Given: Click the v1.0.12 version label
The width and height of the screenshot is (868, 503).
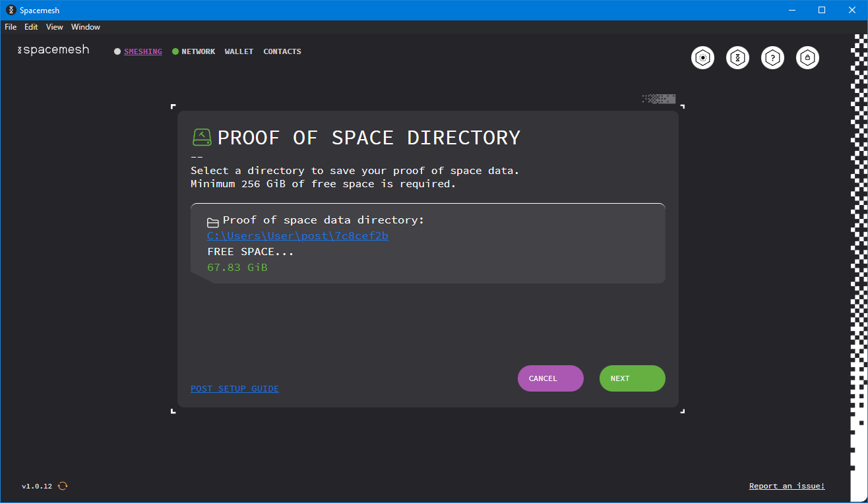Looking at the screenshot, I should click(37, 486).
